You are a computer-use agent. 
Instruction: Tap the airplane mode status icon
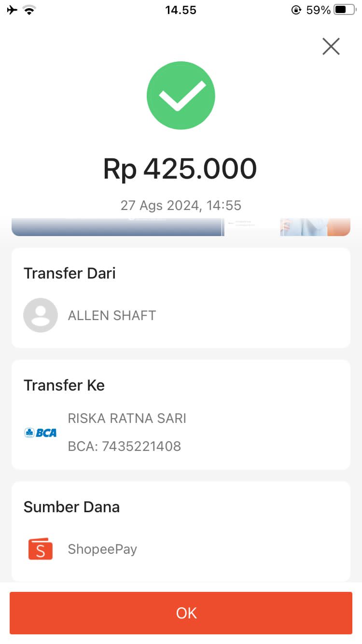[13, 10]
